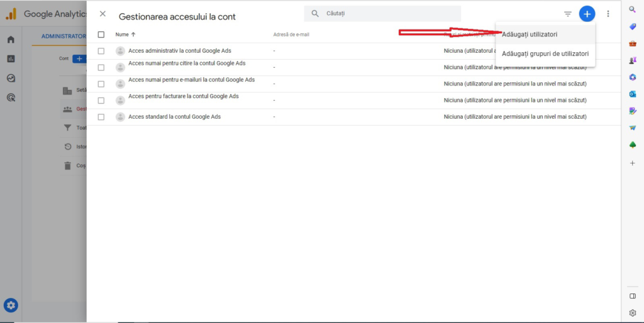Click avatar icon of Acces administrativ row
644x323 pixels.
120,51
